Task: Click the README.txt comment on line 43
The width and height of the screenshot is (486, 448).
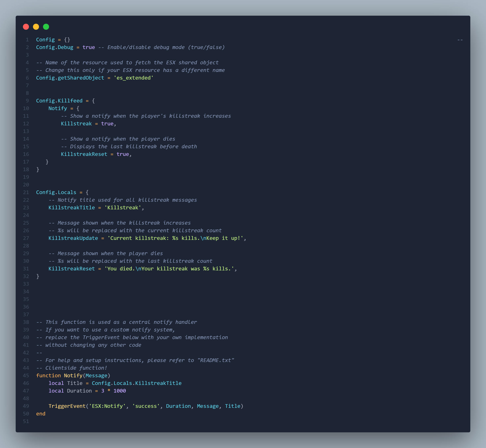Action: click(x=135, y=360)
